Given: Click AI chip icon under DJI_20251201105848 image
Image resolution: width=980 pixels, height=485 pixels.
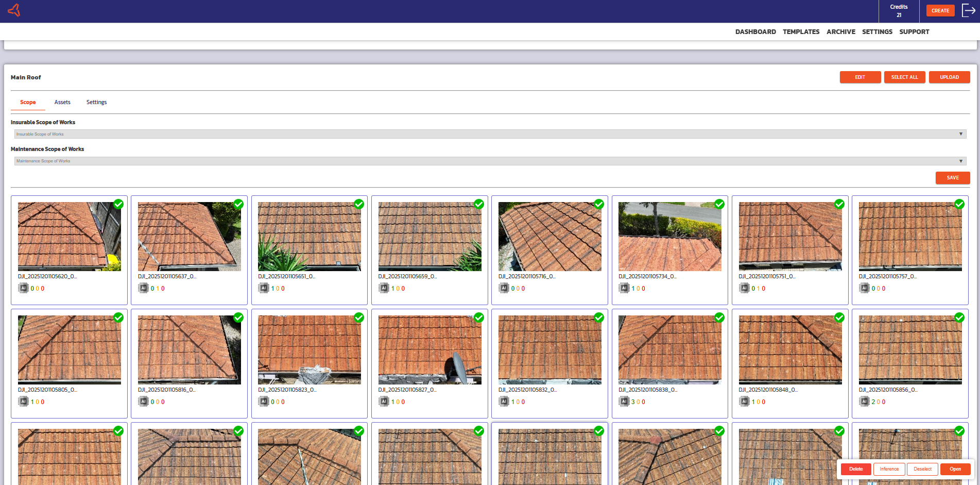Looking at the screenshot, I should click(x=744, y=402).
